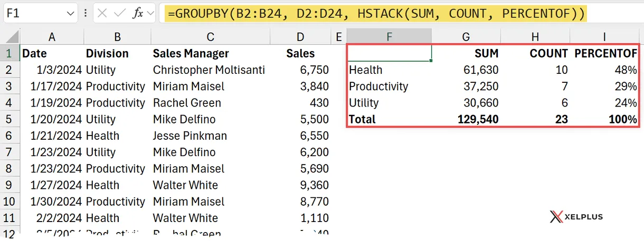Open Insert Function fx dialog
644x241 pixels.
pos(137,13)
